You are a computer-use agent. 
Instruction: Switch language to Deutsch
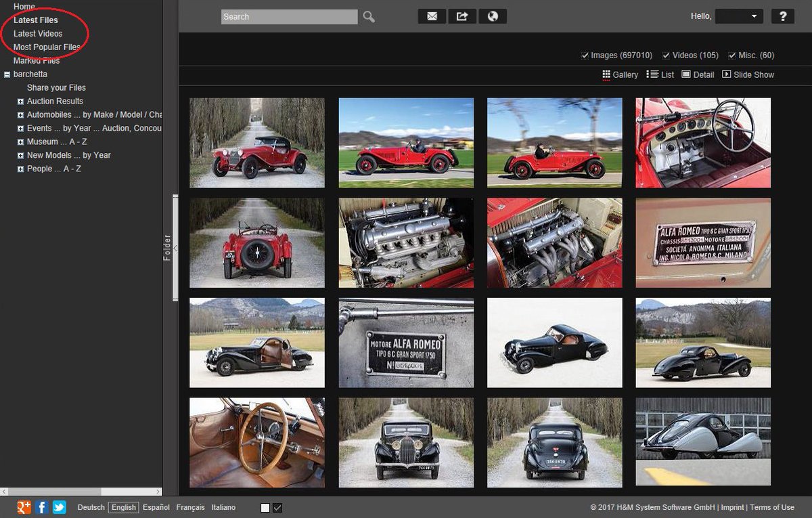click(91, 508)
